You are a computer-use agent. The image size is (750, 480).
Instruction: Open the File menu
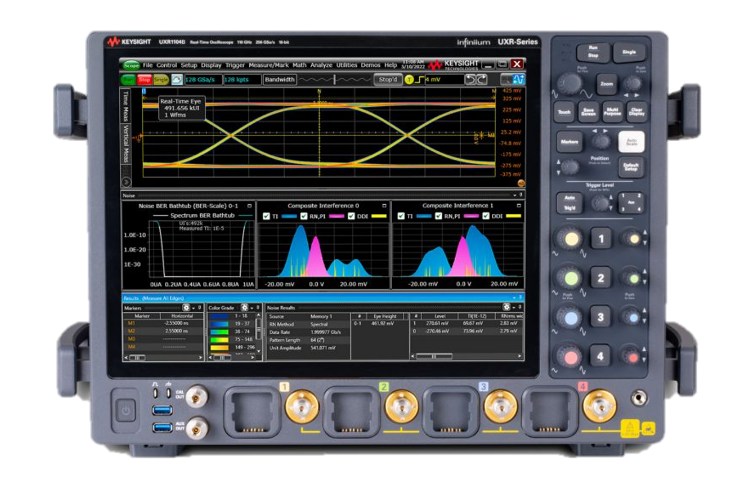[148, 65]
